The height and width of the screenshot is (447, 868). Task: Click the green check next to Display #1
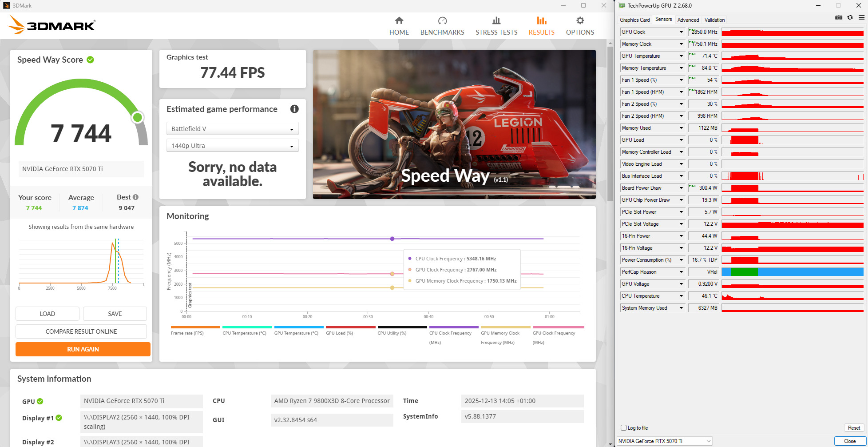(59, 418)
